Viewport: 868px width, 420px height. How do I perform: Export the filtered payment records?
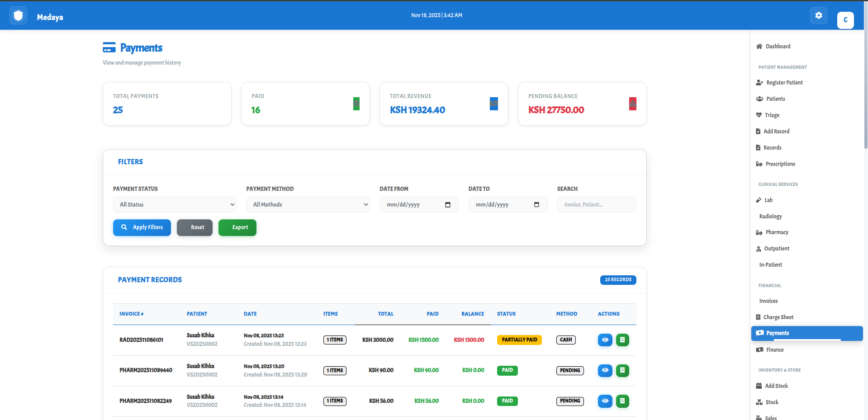coord(237,227)
